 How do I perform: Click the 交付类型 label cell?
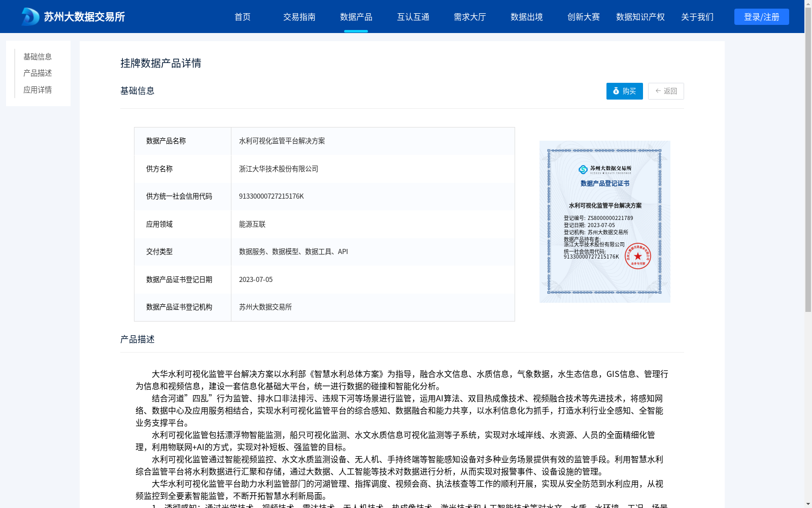183,252
